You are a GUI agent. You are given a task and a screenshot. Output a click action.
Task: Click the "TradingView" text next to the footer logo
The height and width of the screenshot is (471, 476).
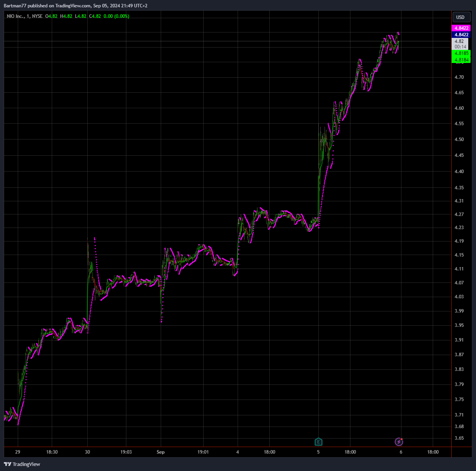[x=27, y=464]
